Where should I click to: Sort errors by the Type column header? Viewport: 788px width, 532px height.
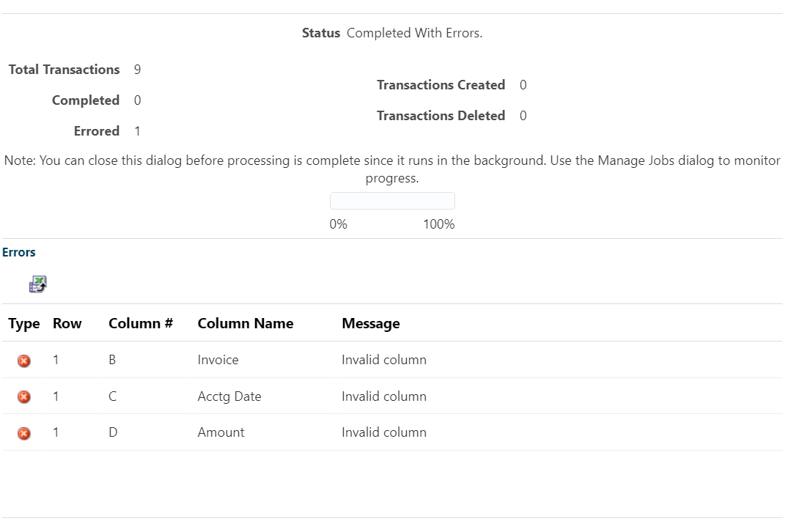coord(24,323)
